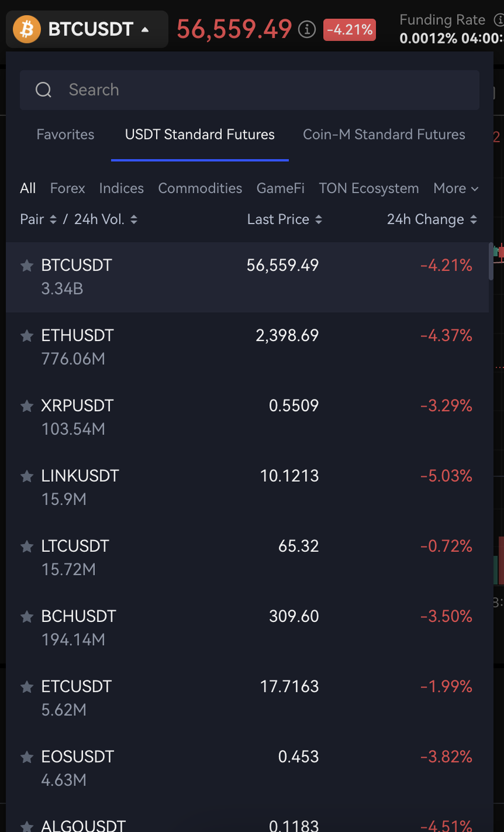Expand the More categories dropdown
Viewport: 504px width, 832px height.
[x=455, y=189]
